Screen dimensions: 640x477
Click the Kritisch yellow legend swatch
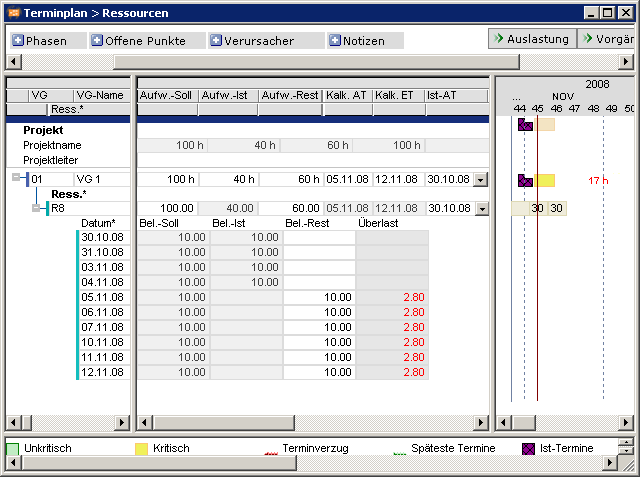pos(141,449)
